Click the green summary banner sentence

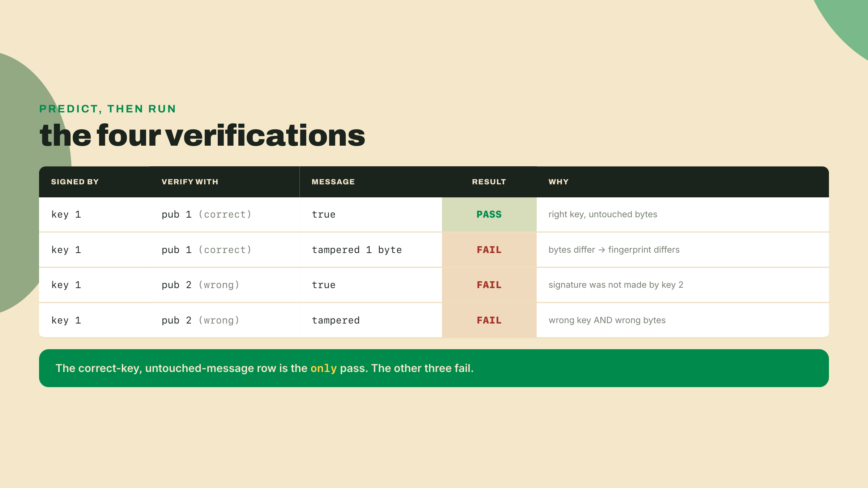click(265, 368)
